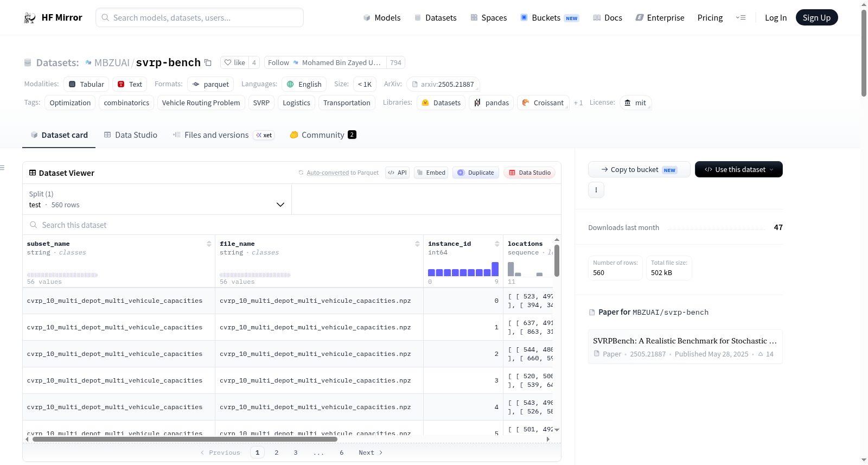Sort by the subset_name column arrows

[209, 244]
